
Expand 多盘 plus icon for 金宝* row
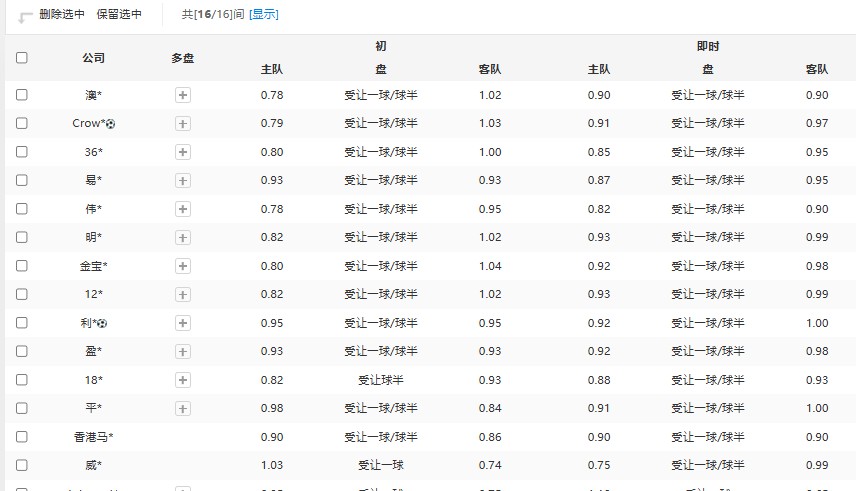[x=183, y=266]
